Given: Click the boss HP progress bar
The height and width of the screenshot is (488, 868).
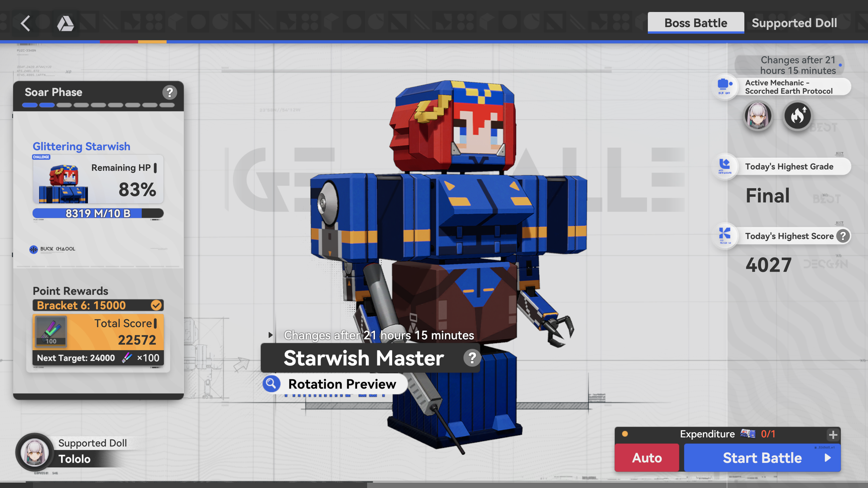Looking at the screenshot, I should click(98, 213).
